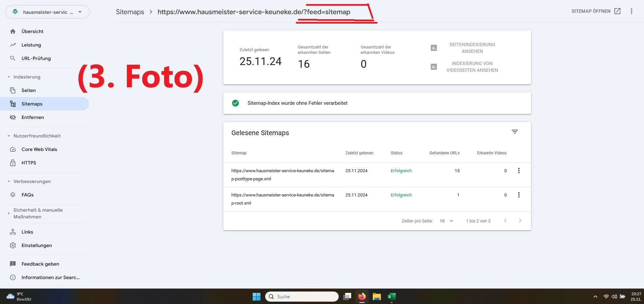Collapse the Verbesserungen section

click(9, 181)
